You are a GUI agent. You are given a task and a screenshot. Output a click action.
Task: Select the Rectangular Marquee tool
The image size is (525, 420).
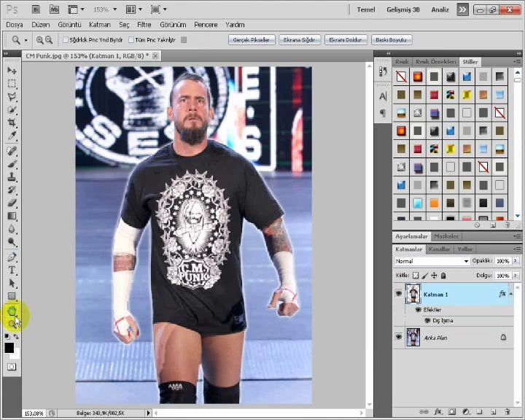[12, 83]
